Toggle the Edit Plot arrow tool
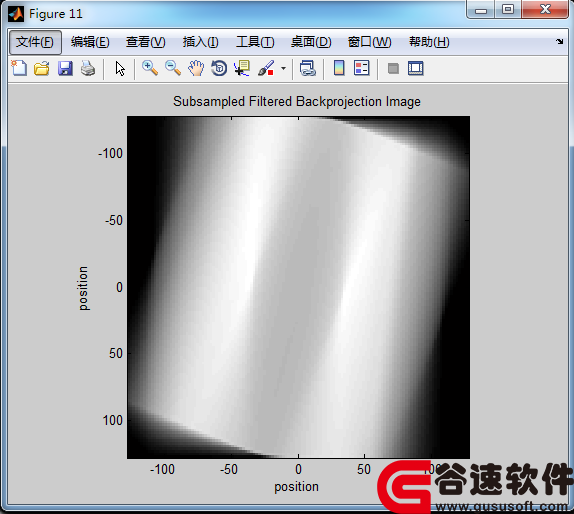 point(120,68)
